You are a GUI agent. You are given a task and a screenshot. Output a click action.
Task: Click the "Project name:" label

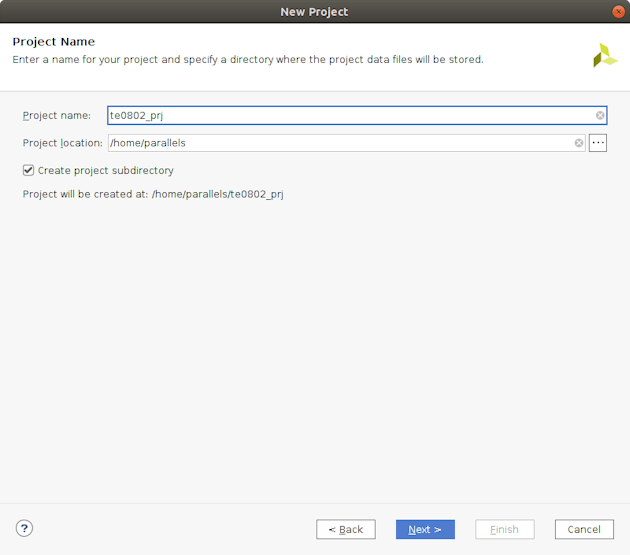click(x=57, y=116)
